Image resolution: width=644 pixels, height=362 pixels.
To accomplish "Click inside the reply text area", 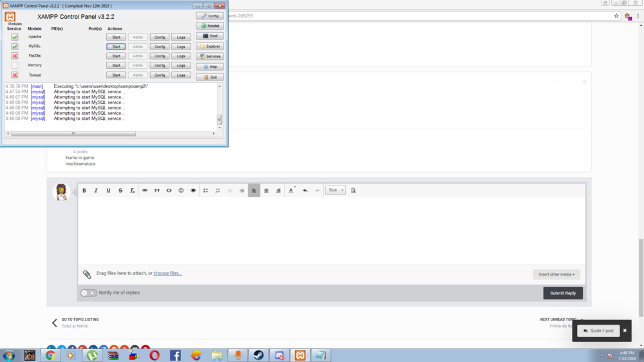I will click(x=332, y=230).
